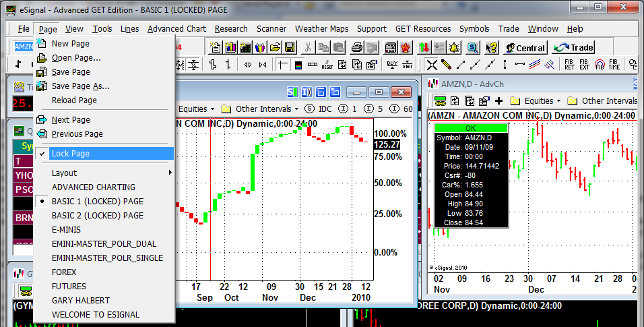Select the vertical line drawing tool

(x=505, y=65)
